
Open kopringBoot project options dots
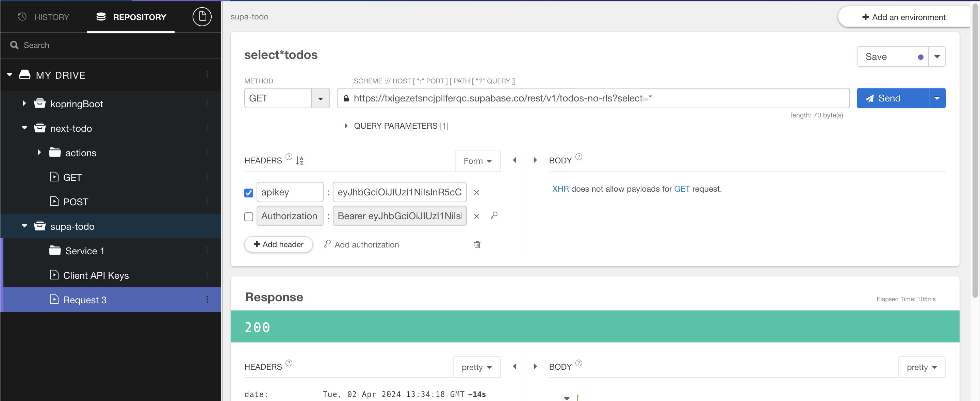pyautogui.click(x=207, y=103)
